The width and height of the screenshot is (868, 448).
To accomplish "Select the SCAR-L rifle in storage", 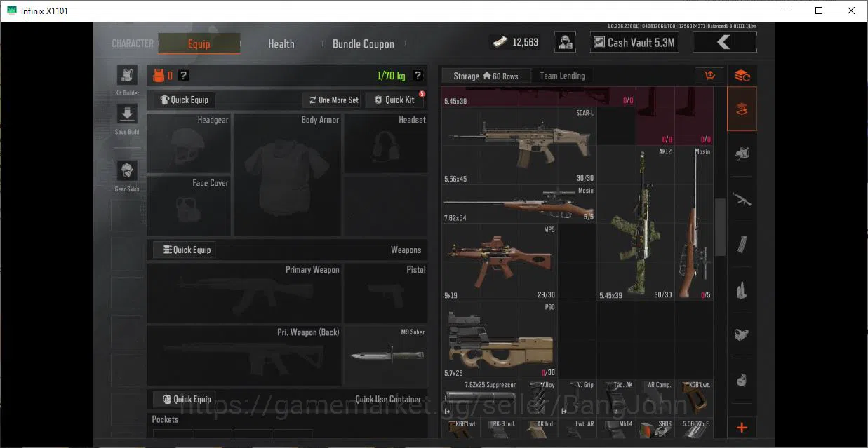I will tap(519, 146).
